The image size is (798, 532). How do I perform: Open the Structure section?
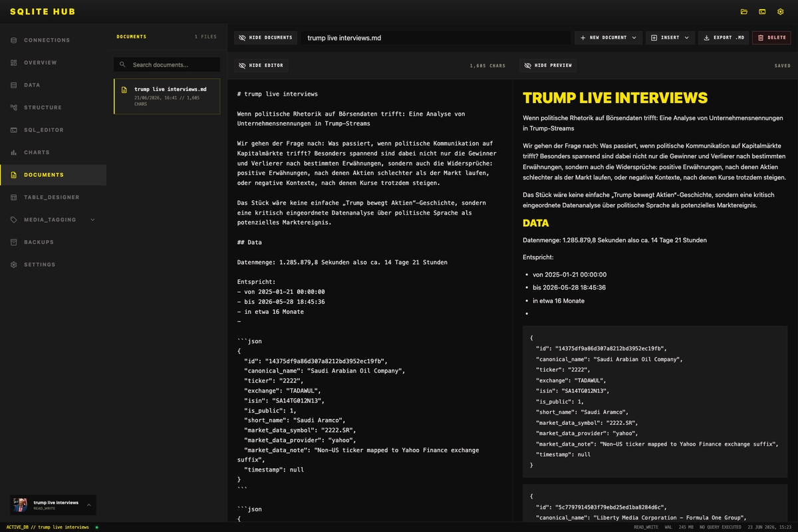click(53, 107)
